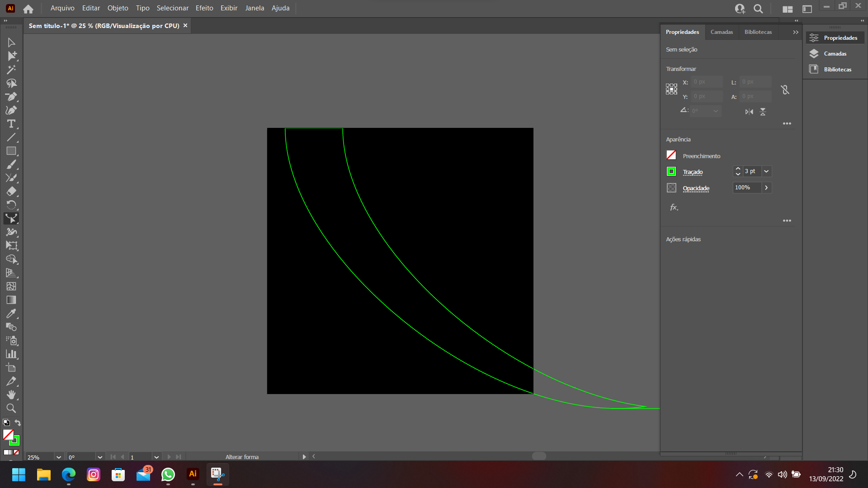Select the Magic Wand tool
The image size is (868, 488).
point(11,70)
